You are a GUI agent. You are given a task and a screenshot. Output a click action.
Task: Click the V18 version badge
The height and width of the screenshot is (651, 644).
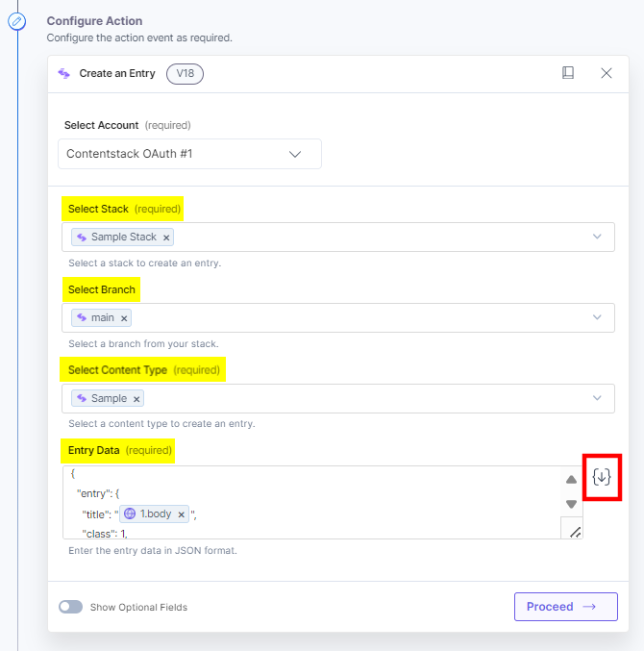pyautogui.click(x=185, y=73)
